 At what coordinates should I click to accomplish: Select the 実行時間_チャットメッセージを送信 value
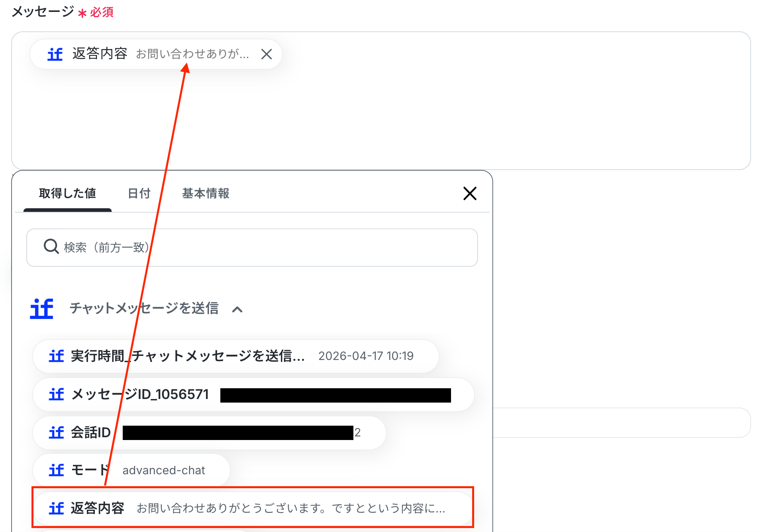[x=236, y=356]
